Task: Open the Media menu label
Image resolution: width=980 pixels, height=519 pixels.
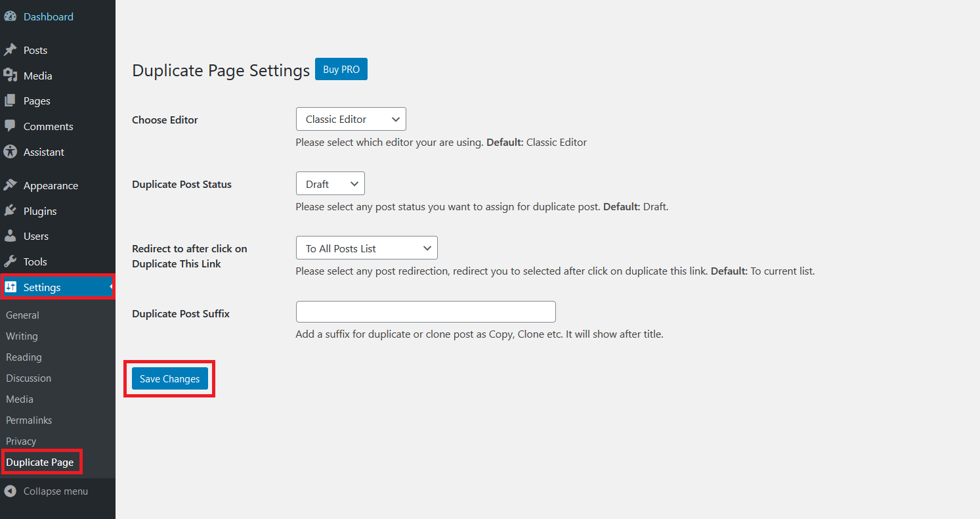Action: (37, 76)
